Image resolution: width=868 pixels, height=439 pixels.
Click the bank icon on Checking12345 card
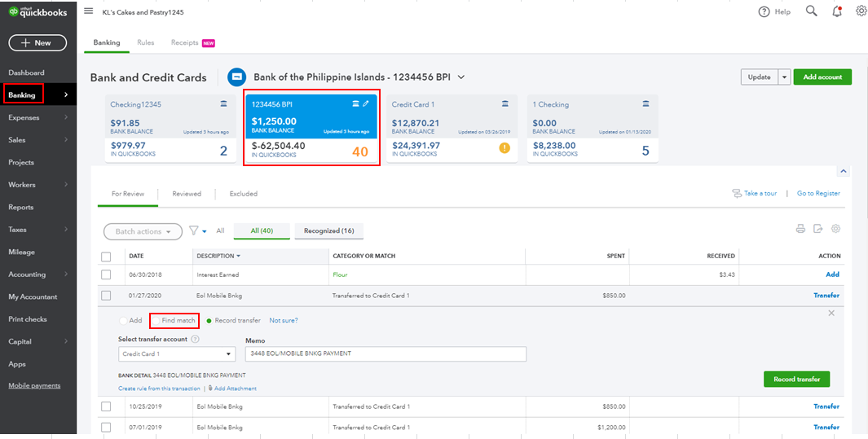pos(223,104)
